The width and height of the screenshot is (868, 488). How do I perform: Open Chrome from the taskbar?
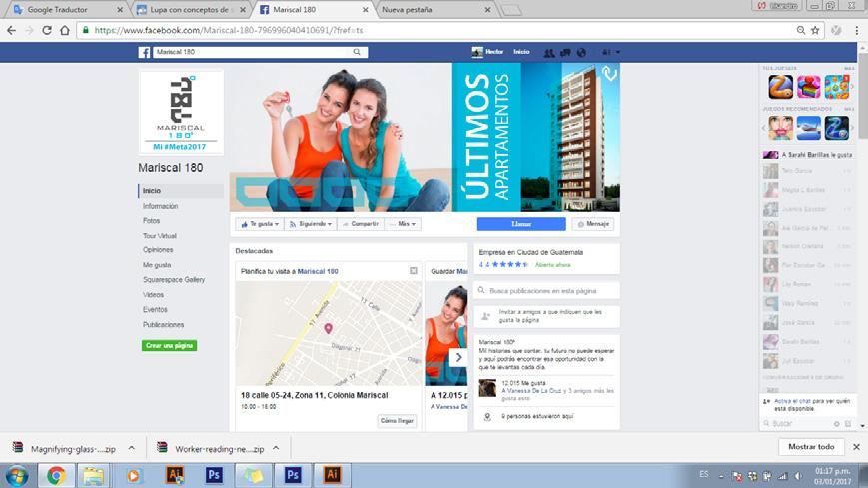[x=56, y=476]
